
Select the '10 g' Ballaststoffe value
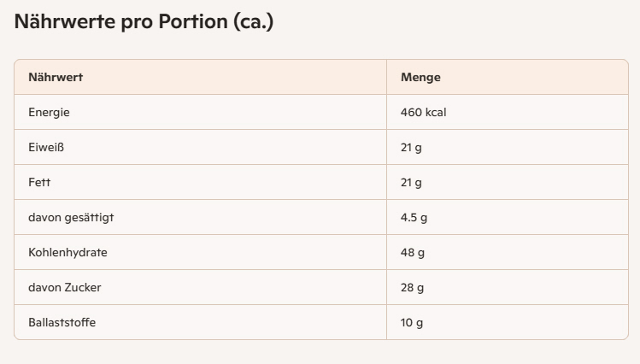pos(412,323)
